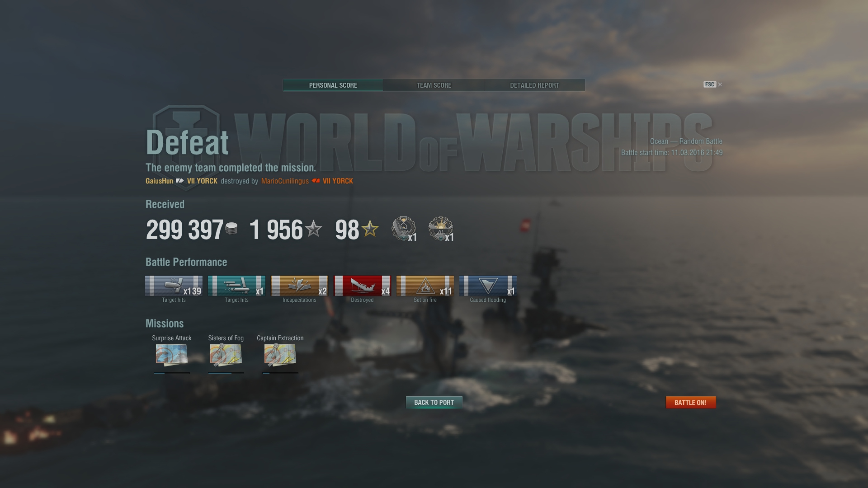Open the Detailed Report tab
868x488 pixels.
click(x=534, y=85)
